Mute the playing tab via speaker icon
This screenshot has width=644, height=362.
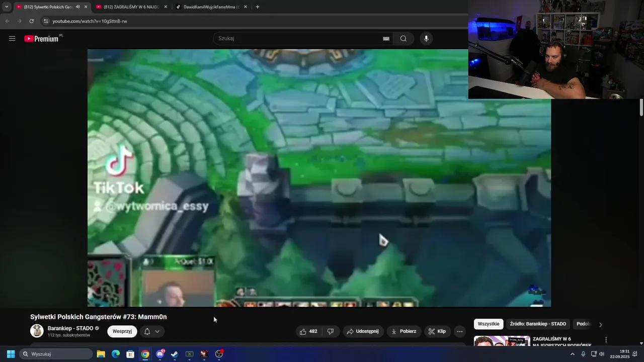coord(78,7)
